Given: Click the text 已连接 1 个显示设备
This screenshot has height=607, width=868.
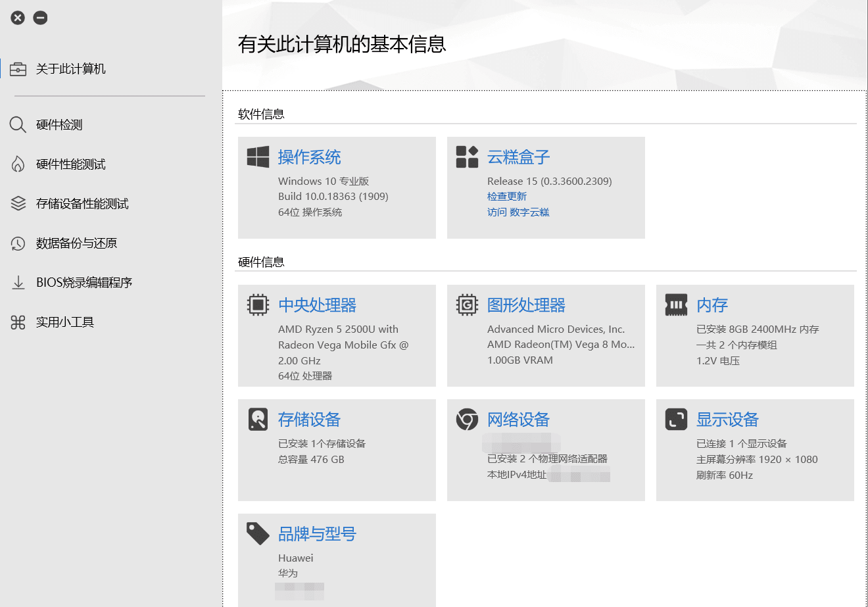Looking at the screenshot, I should [742, 443].
